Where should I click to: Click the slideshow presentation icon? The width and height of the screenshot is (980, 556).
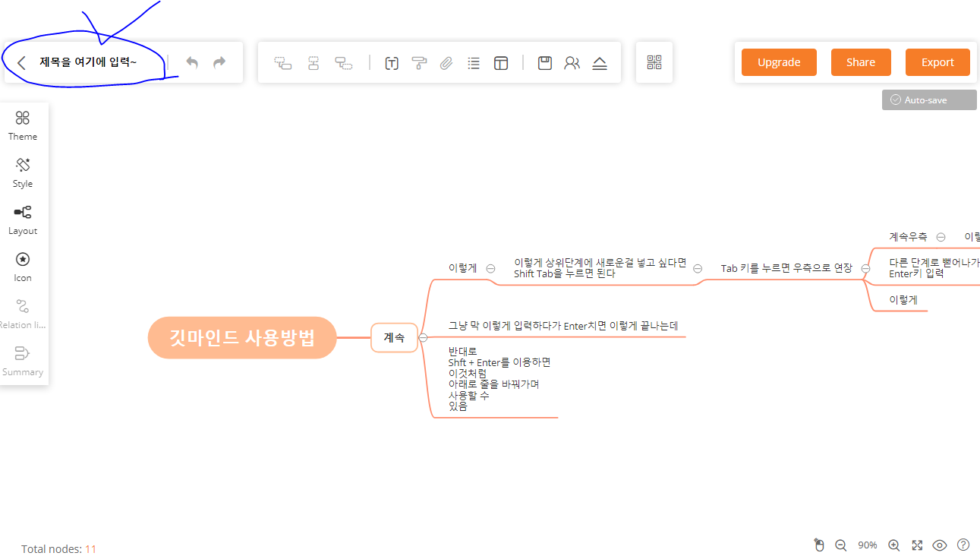click(600, 63)
